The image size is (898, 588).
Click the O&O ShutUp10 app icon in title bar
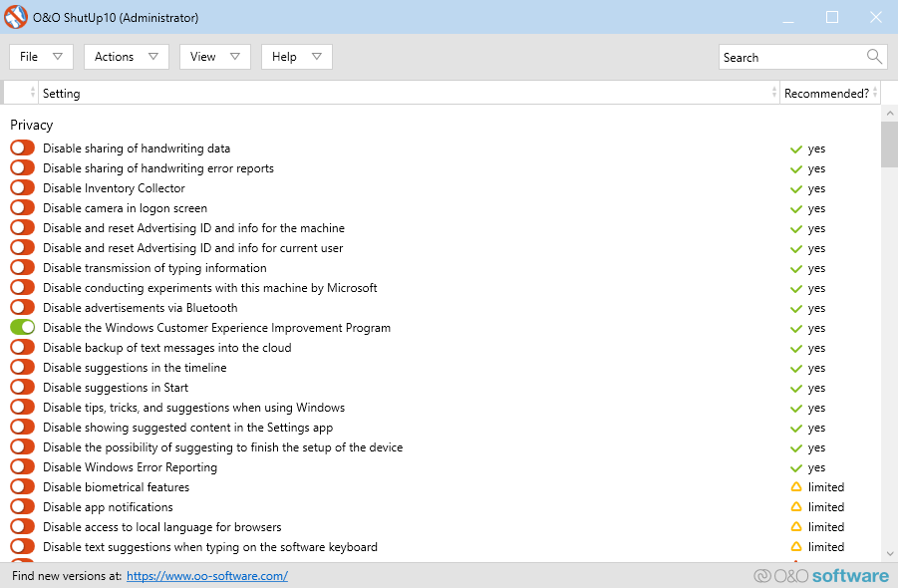click(x=16, y=17)
